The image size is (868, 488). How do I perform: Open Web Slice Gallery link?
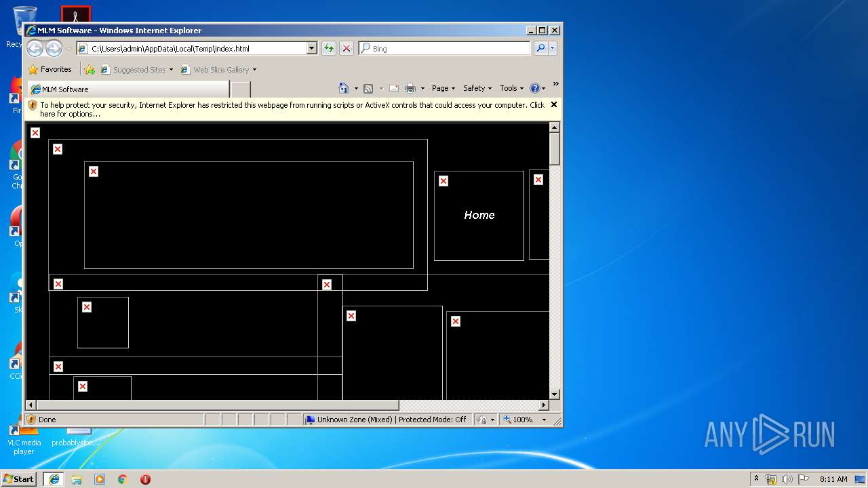coord(216,69)
